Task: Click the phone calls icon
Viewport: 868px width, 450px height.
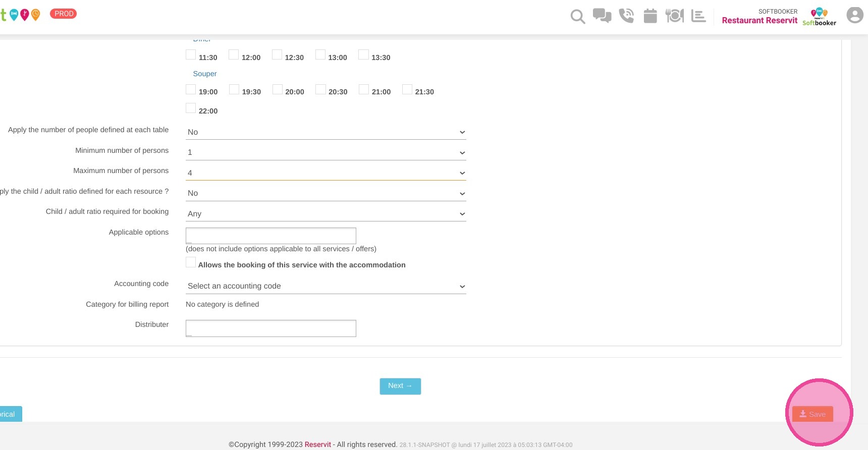Action: tap(626, 16)
